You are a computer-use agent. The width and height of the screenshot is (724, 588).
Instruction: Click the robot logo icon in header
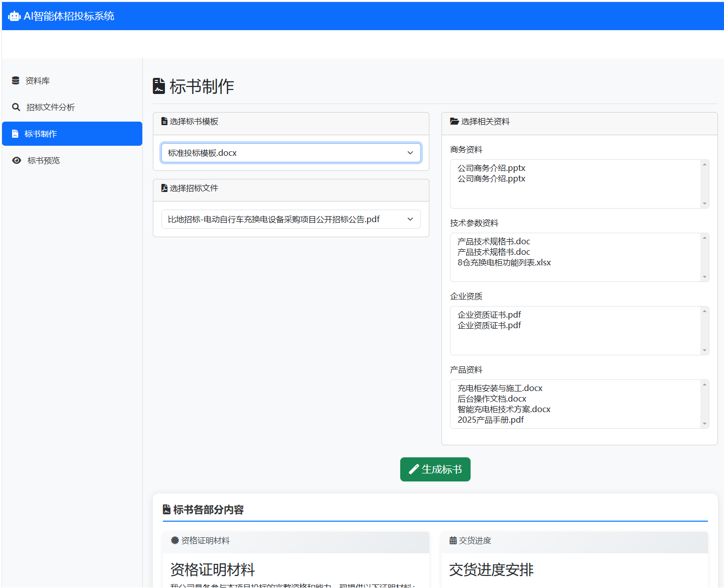pyautogui.click(x=14, y=16)
